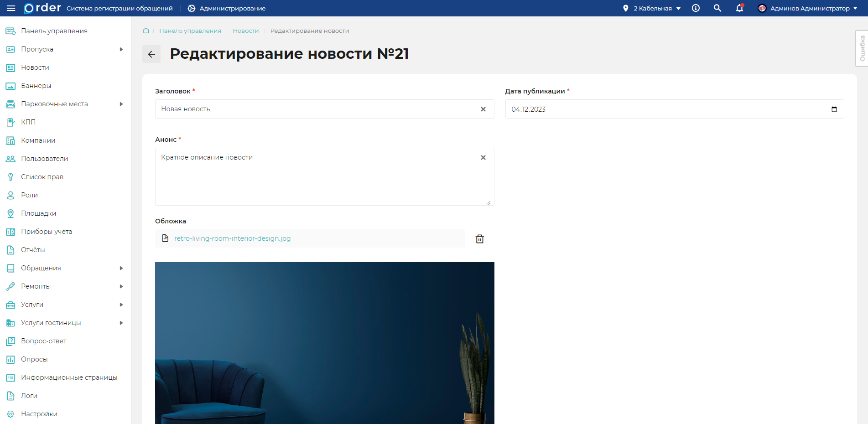Open the КПП section via its flag icon
Screen dimensions: 868x424
tap(10, 122)
